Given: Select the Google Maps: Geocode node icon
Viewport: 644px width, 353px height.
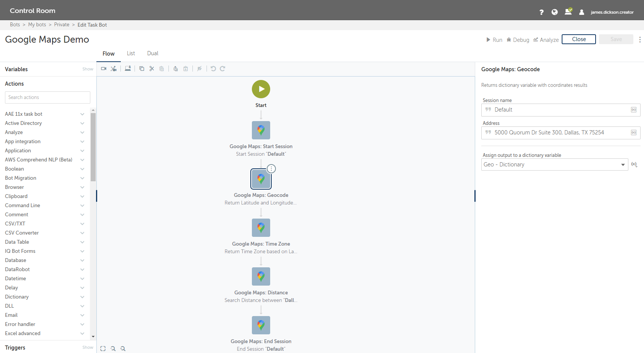Looking at the screenshot, I should coord(261,179).
